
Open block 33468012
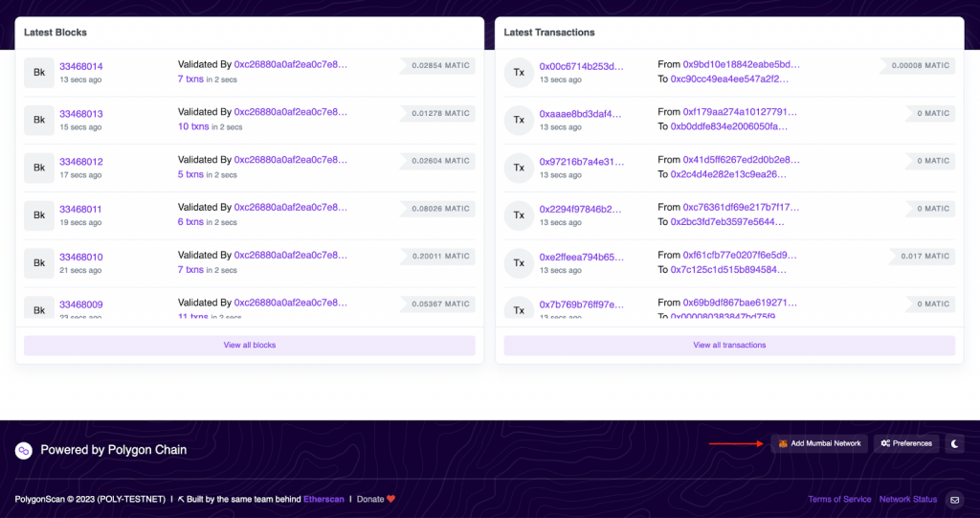(x=81, y=162)
